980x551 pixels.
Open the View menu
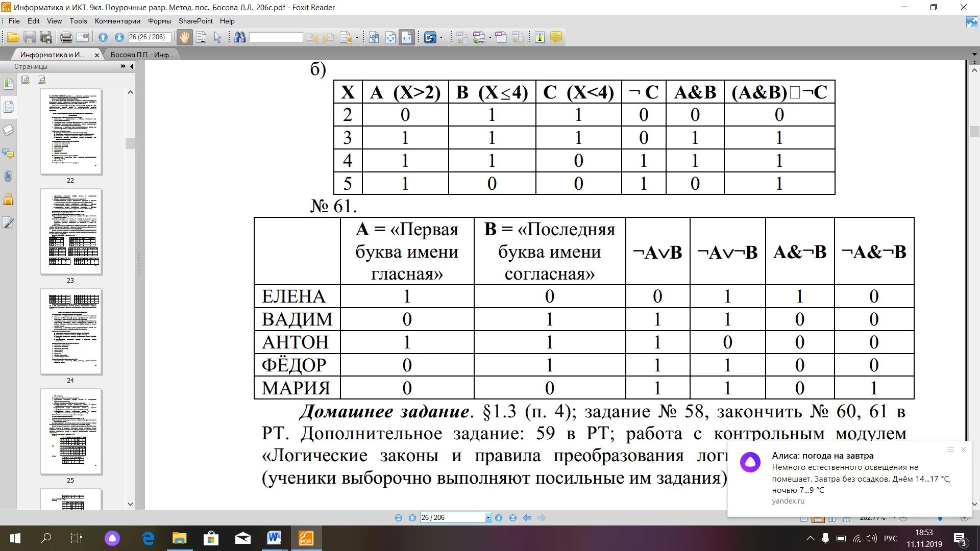pos(54,21)
